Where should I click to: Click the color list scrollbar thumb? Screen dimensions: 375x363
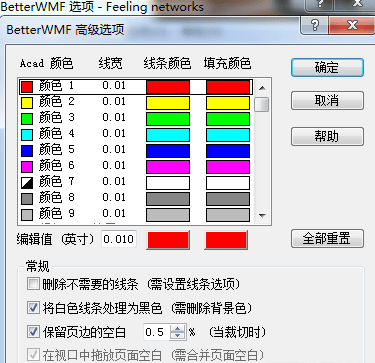click(262, 104)
